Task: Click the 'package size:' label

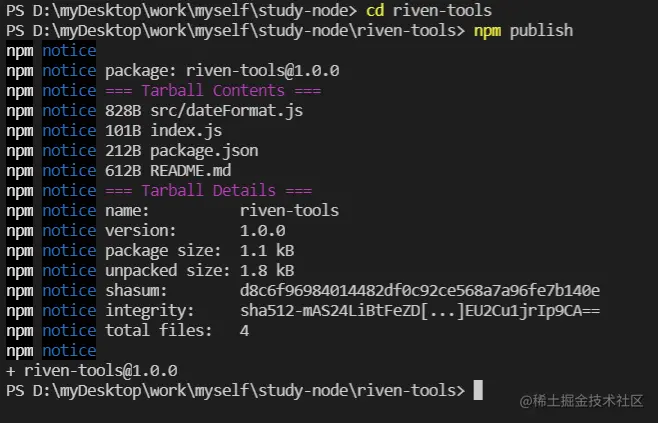Action: (x=163, y=251)
